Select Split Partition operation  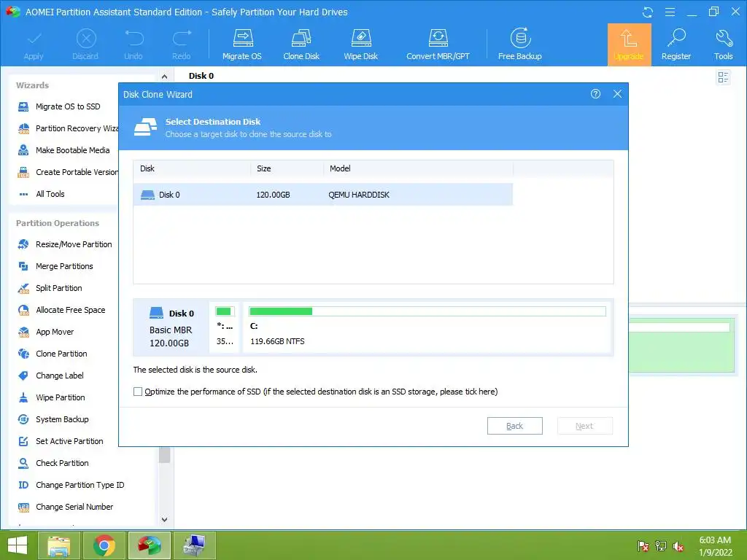coord(50,288)
